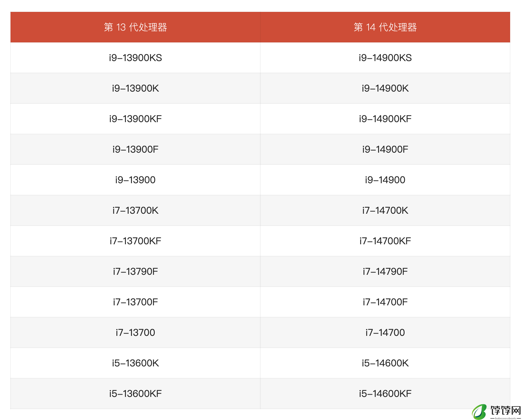Select the i9-13900F entry
Image resolution: width=522 pixels, height=420 pixels.
coord(135,149)
